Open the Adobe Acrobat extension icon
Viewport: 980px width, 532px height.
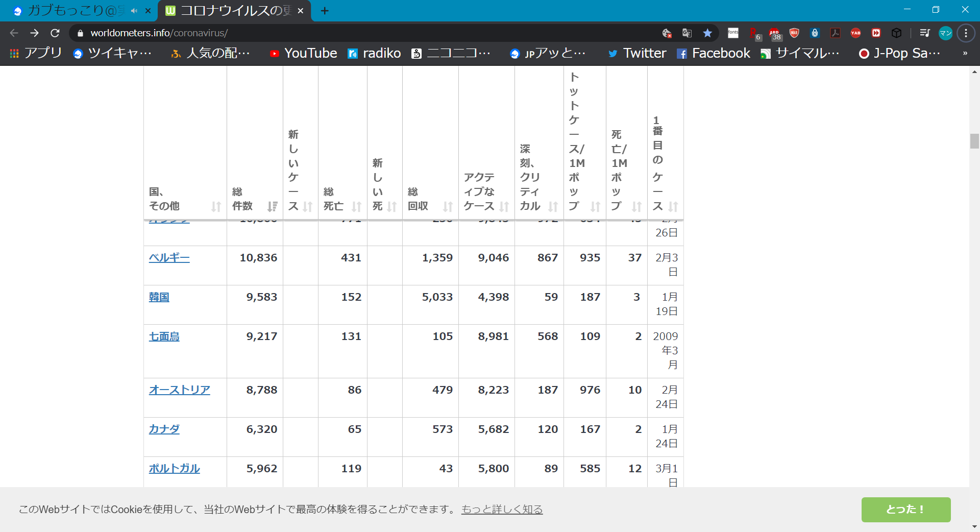[836, 33]
